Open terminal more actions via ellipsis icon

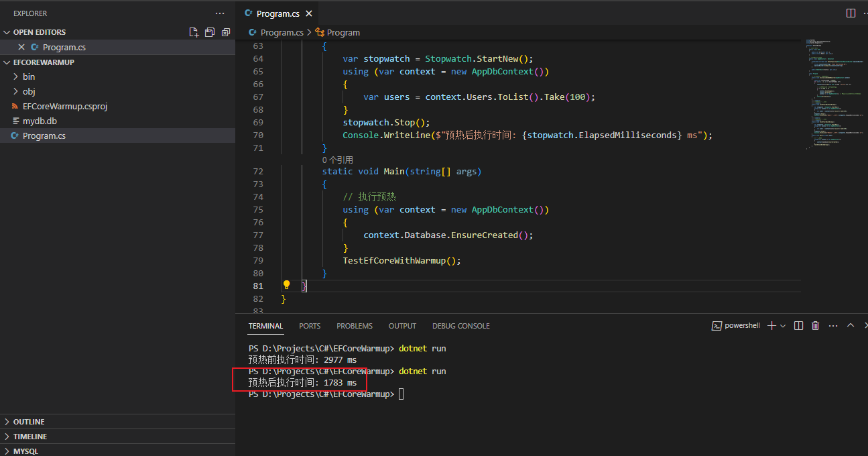click(832, 325)
